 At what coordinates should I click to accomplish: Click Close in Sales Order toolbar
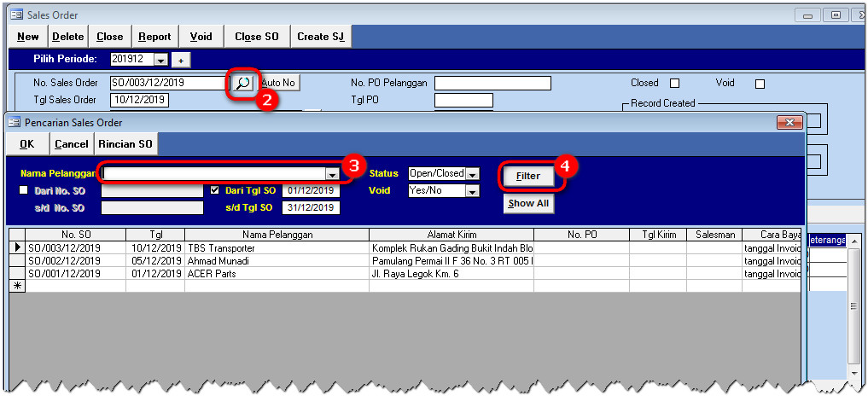pos(109,37)
